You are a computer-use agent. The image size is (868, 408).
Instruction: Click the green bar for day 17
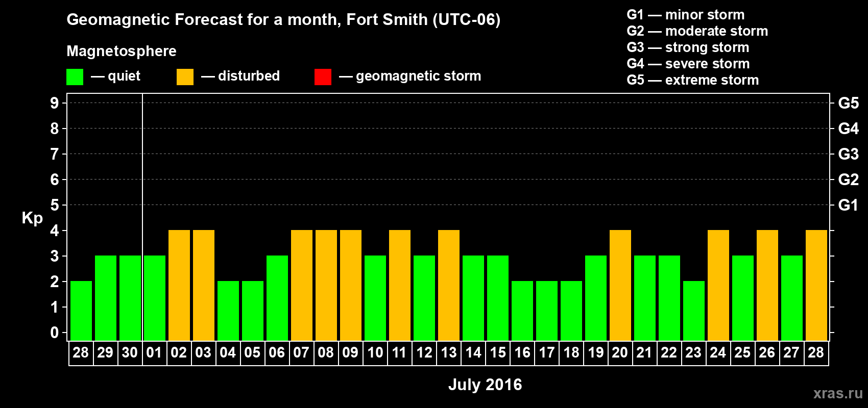[x=547, y=311]
